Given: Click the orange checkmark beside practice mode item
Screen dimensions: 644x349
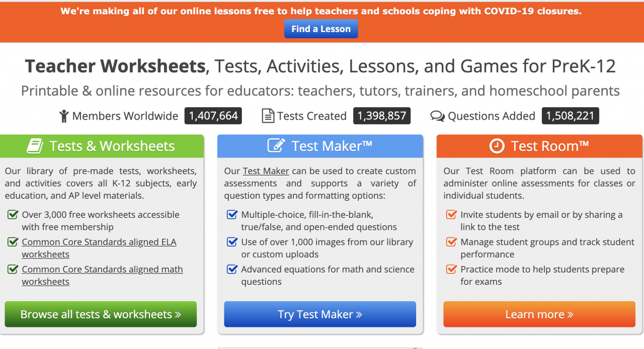Looking at the screenshot, I should pyautogui.click(x=451, y=269).
